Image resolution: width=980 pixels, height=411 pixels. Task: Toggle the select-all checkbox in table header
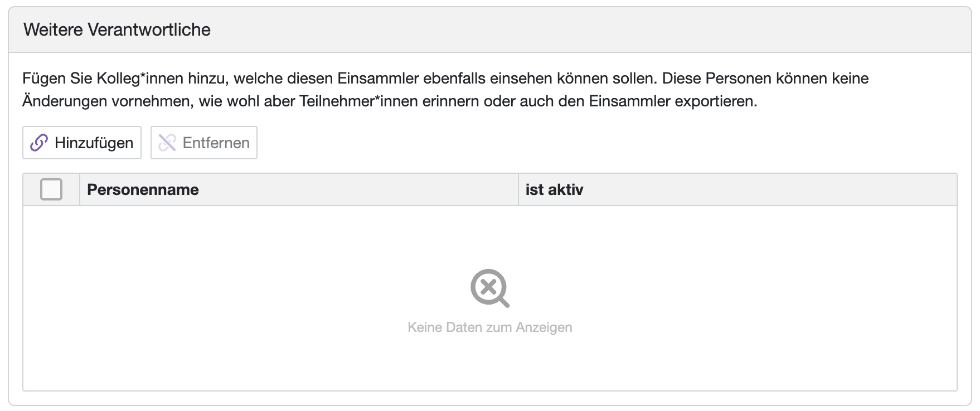tap(51, 189)
